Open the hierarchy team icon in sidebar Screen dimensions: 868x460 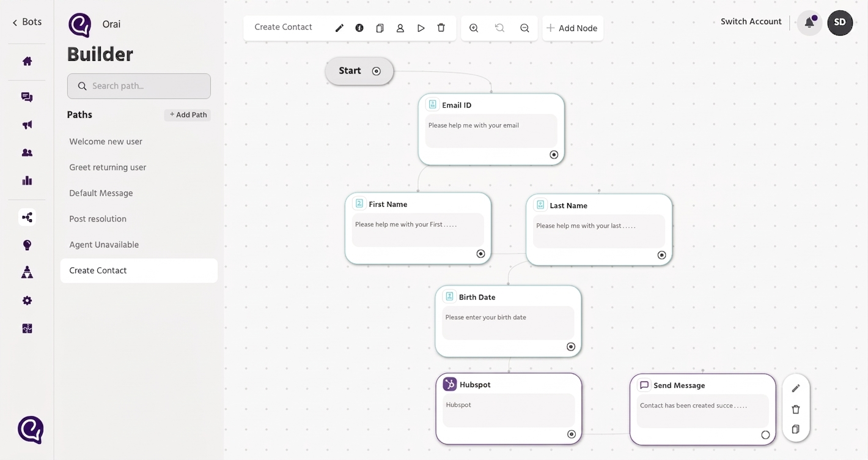coord(27,273)
